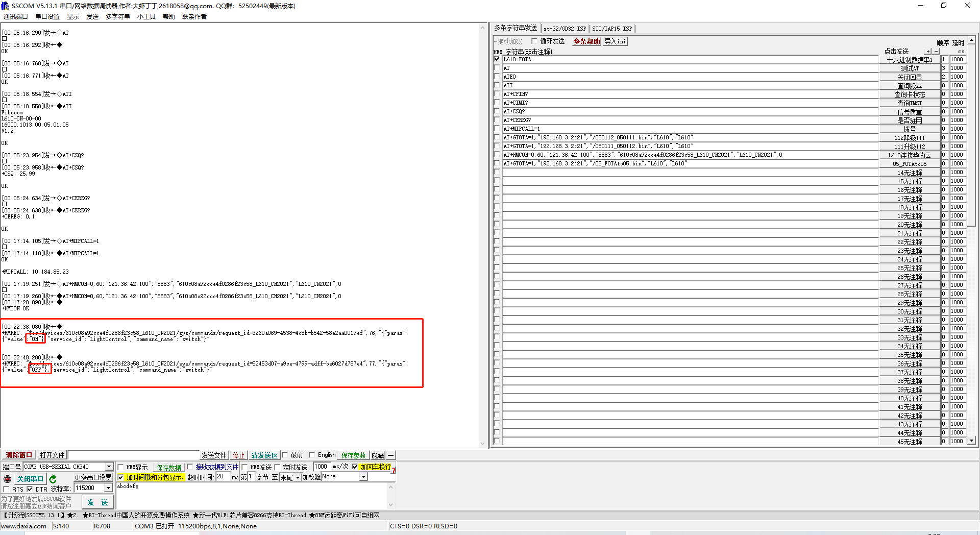
Task: Send the 信号质量 command
Action: [x=910, y=112]
